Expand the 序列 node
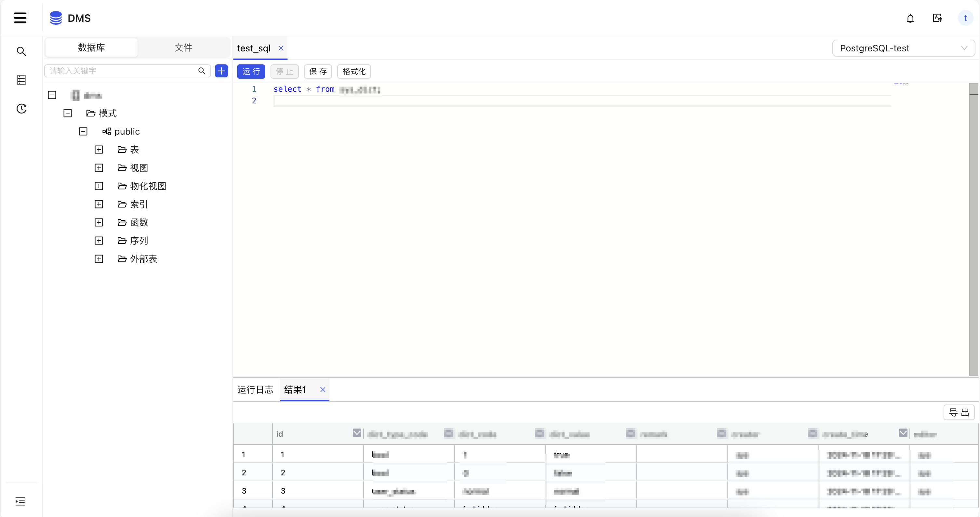 (x=99, y=241)
